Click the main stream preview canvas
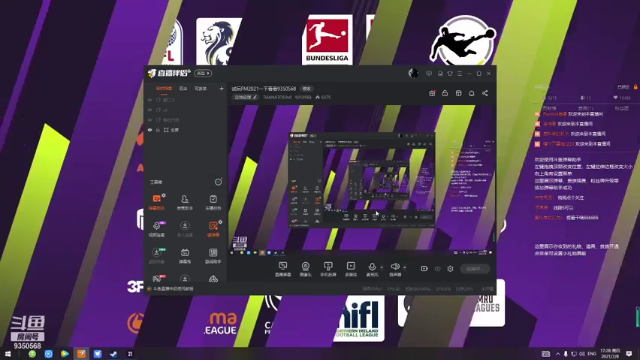The image size is (640, 360). (x=361, y=180)
